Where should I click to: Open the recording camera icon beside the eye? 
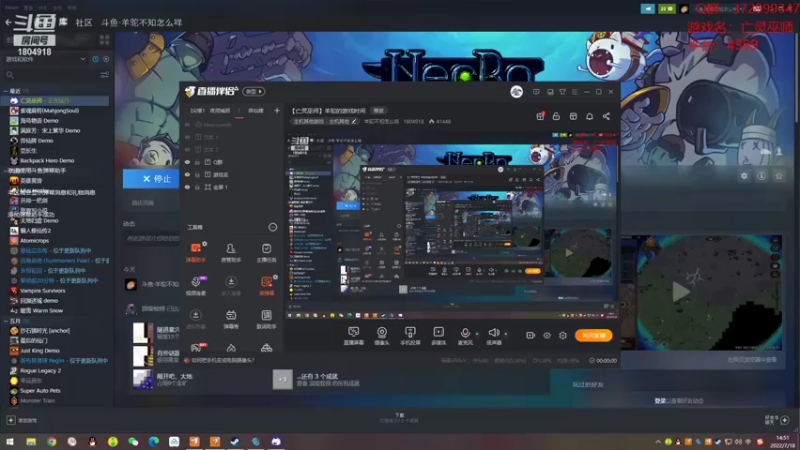[530, 335]
